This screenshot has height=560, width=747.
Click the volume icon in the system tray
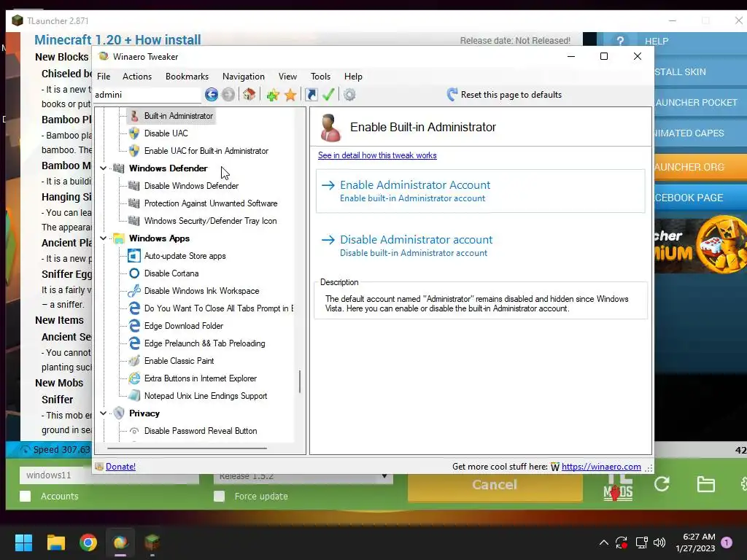pyautogui.click(x=659, y=542)
